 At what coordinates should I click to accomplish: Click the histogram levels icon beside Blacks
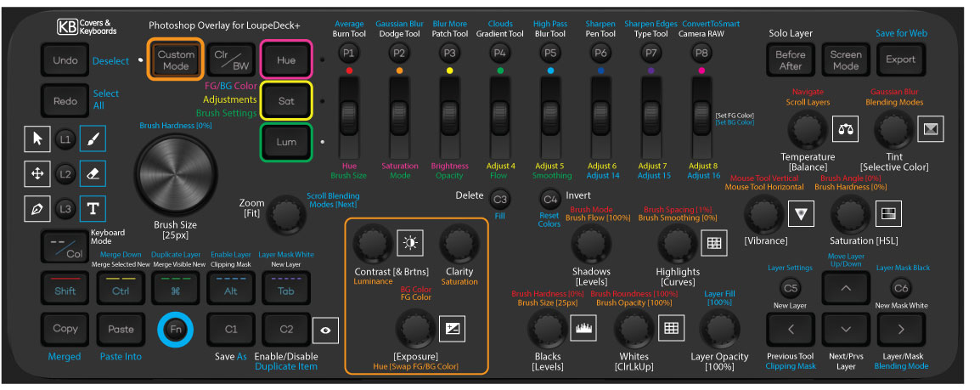(x=583, y=327)
